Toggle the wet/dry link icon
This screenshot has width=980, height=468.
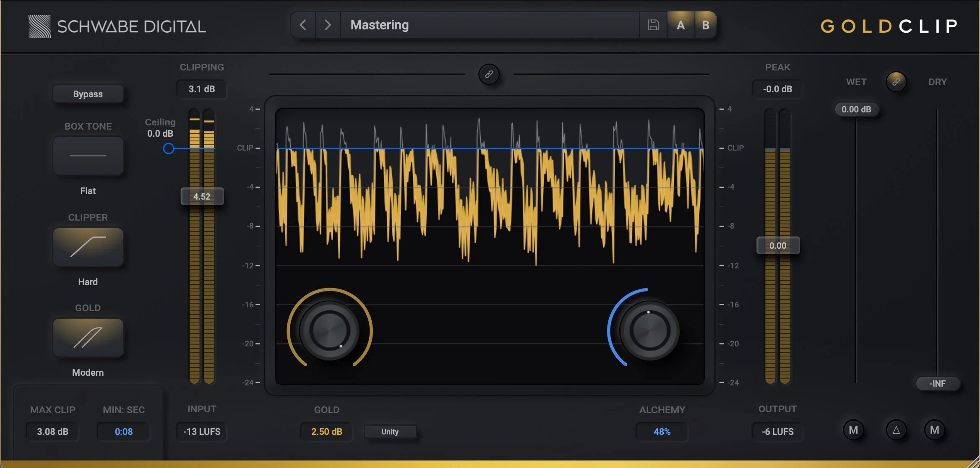coord(896,82)
